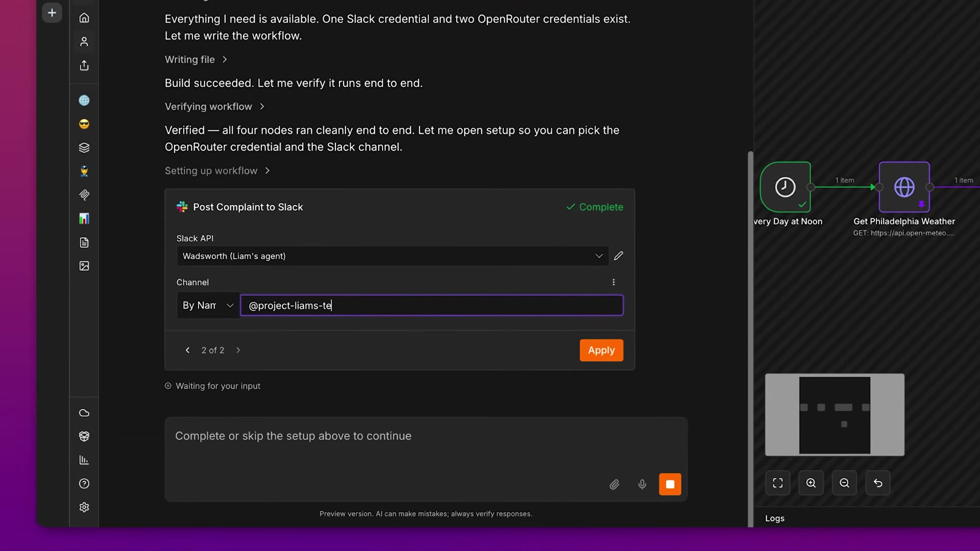Click the "Post Complaint to Slack" title
980x551 pixels.
point(248,207)
